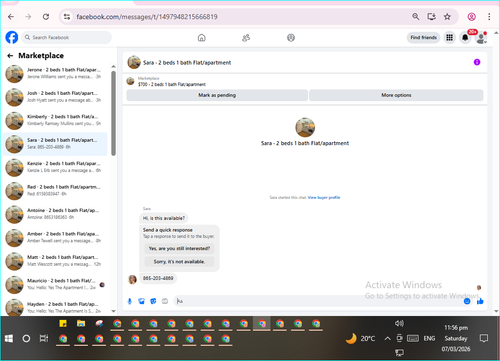Click the install app icon in address bar
The width and height of the screenshot is (500, 361).
(x=431, y=17)
